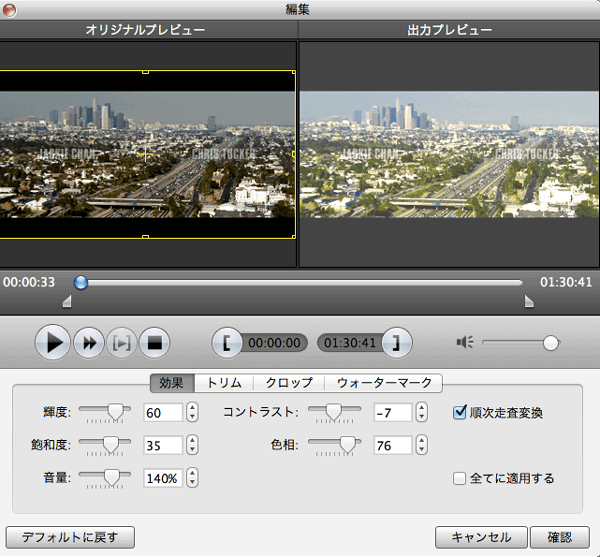This screenshot has height=557, width=600.
Task: Click the Stop playback button
Action: pyautogui.click(x=155, y=343)
